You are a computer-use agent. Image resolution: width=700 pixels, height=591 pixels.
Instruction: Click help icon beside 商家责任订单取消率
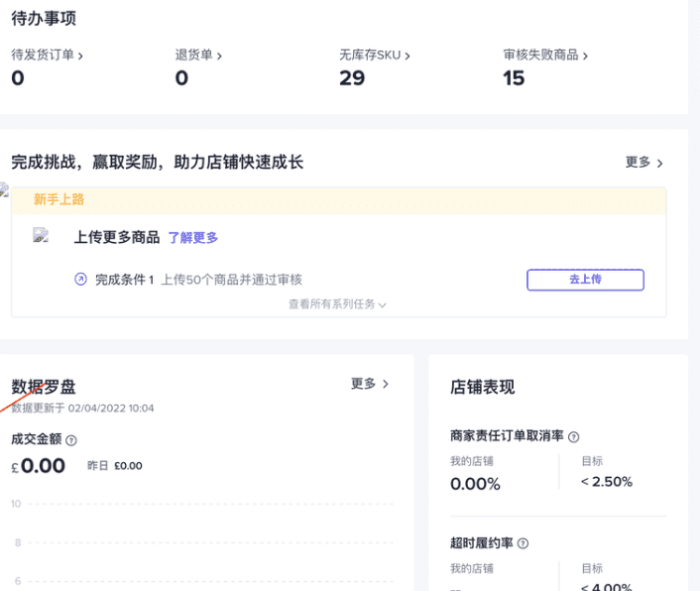tap(574, 436)
